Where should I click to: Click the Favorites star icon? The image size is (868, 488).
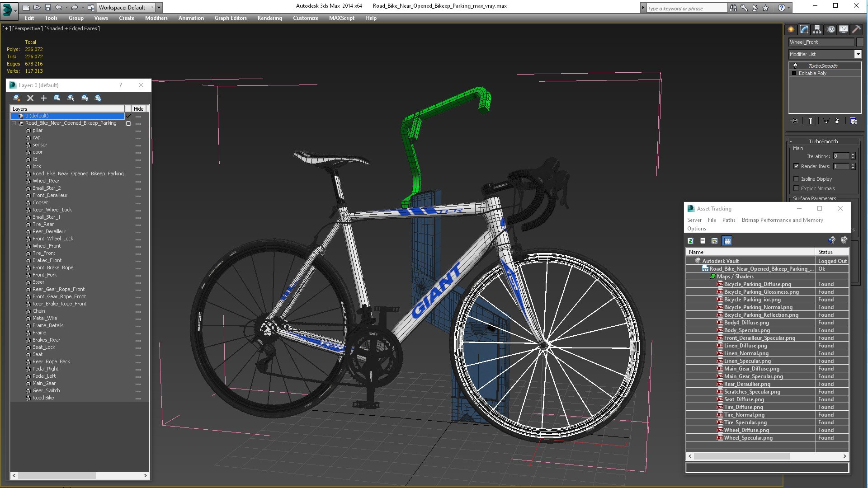[765, 8]
